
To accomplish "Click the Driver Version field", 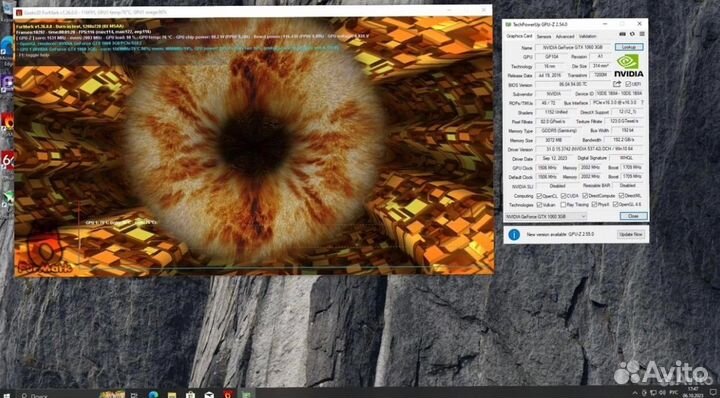I will pos(589,150).
